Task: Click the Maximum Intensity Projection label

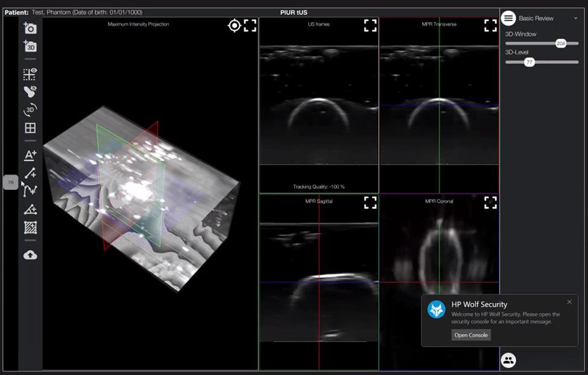Action: pos(138,24)
